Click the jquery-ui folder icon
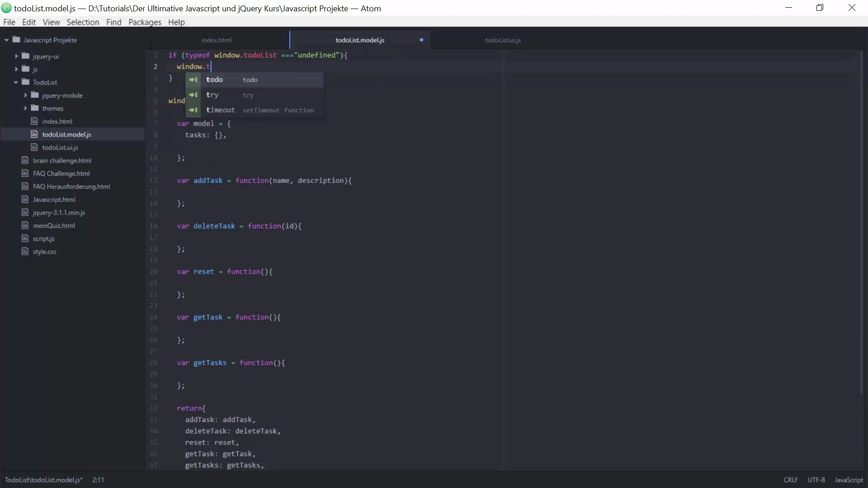Viewport: 868px width, 488px height. 26,56
